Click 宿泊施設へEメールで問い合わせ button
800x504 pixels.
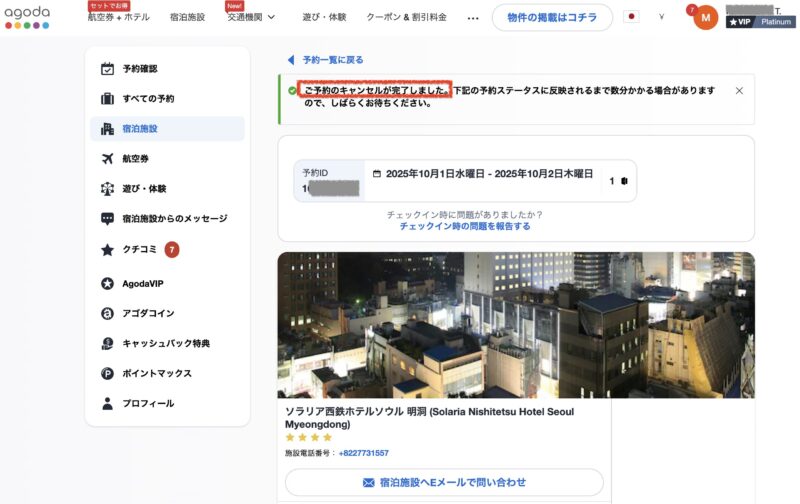coord(444,482)
